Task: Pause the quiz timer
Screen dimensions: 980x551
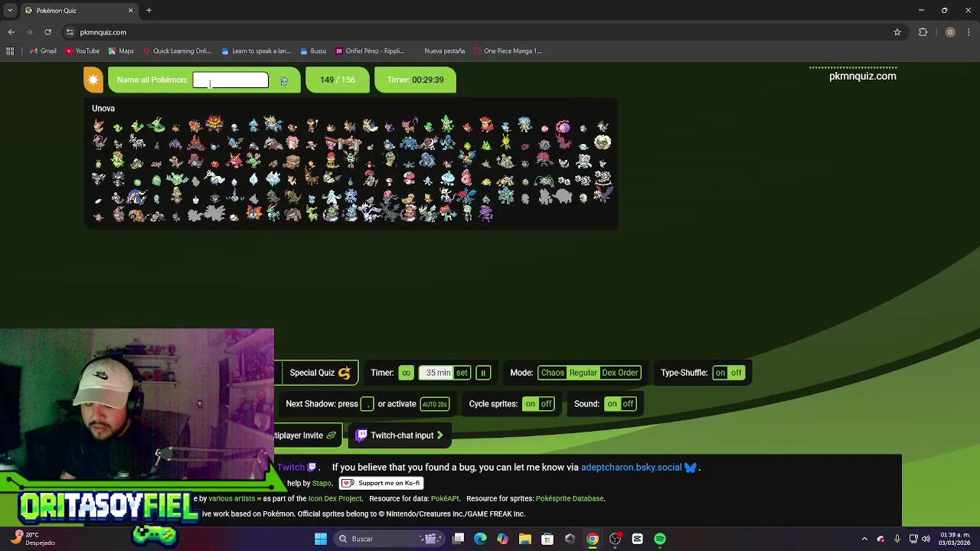Action: coord(483,373)
